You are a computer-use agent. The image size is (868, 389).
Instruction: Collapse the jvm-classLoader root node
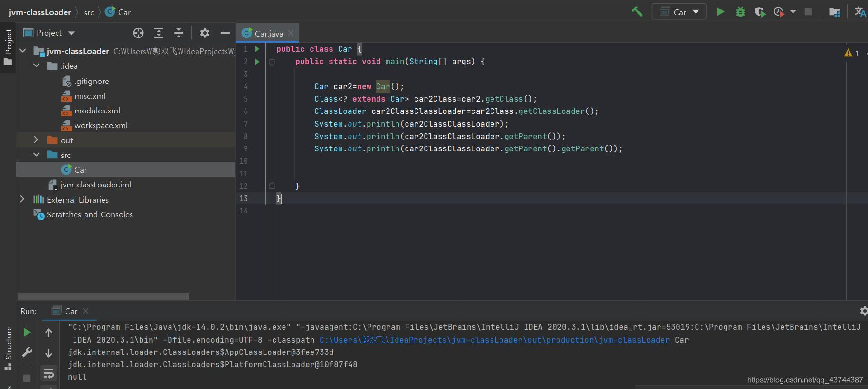(22, 50)
